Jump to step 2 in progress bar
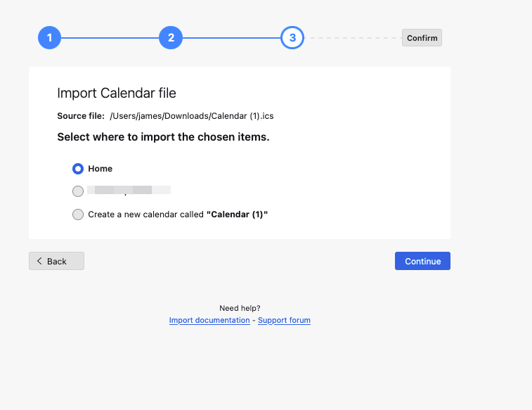 (171, 38)
